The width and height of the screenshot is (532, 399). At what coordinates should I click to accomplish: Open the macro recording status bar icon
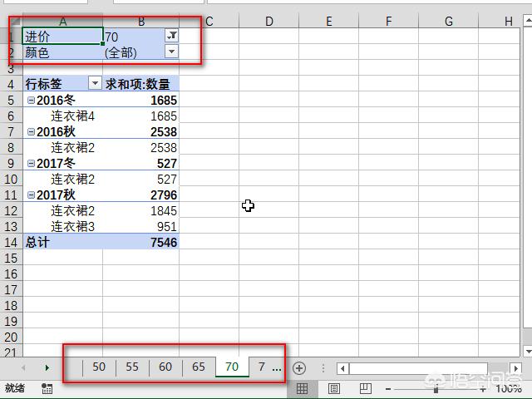tap(47, 388)
